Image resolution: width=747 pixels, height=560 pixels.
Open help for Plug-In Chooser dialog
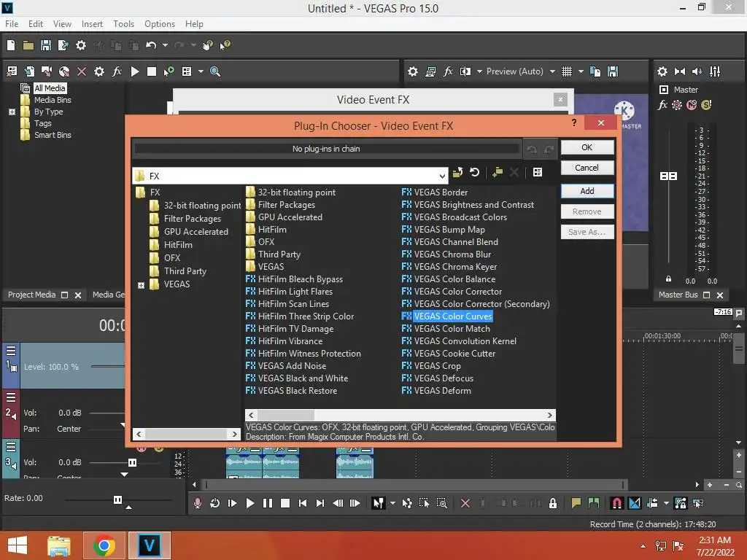pos(574,122)
